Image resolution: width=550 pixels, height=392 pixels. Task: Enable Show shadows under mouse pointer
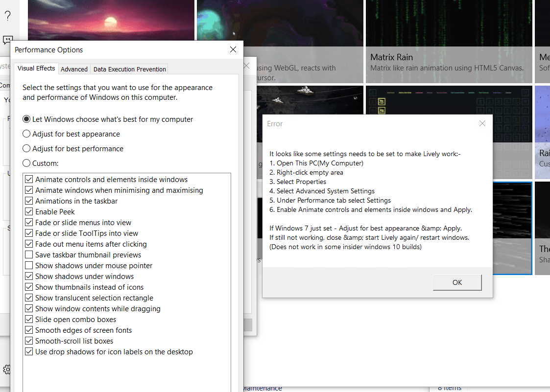tap(29, 266)
